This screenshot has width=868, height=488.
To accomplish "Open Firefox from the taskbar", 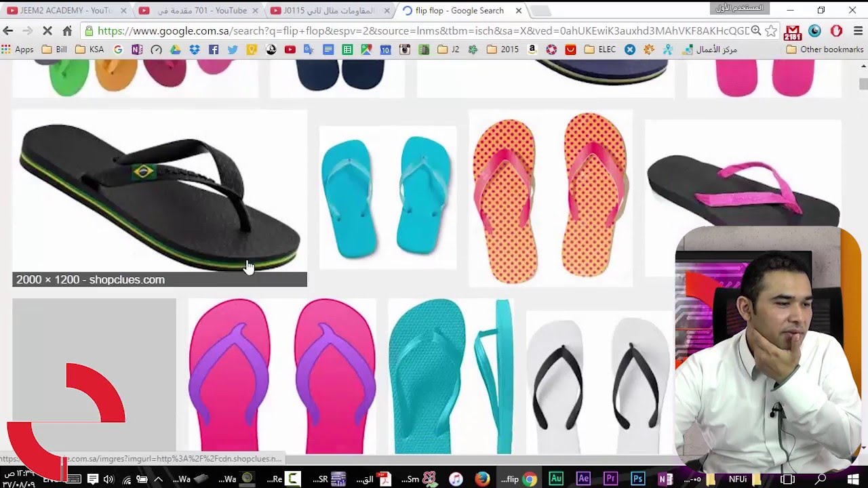I will (482, 479).
